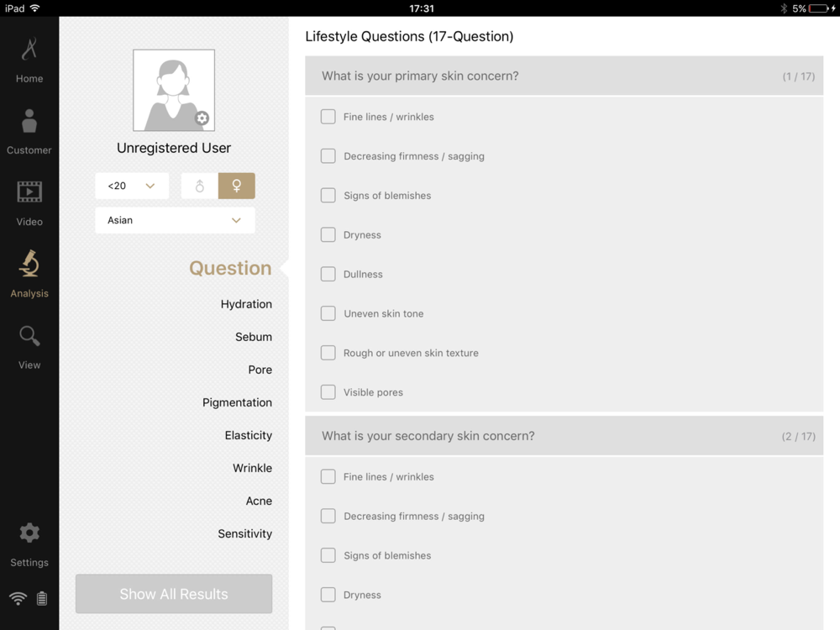840x630 pixels.
Task: Select the male gender toggle
Action: pos(200,186)
